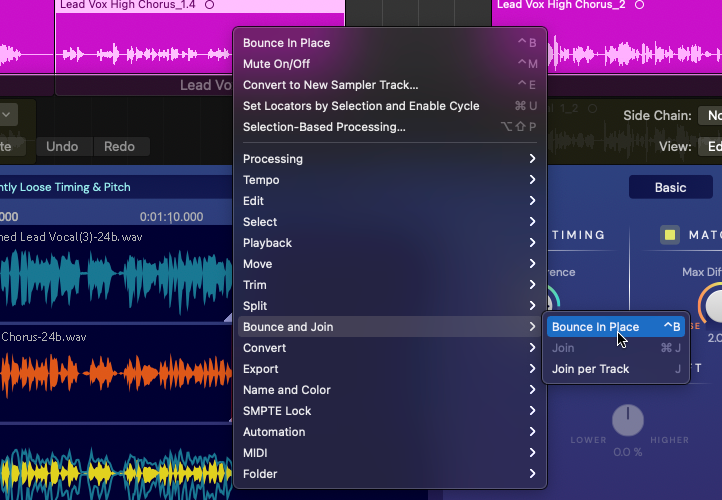722x500 pixels.
Task: Select Convert to New Sampler Track
Action: (x=330, y=85)
